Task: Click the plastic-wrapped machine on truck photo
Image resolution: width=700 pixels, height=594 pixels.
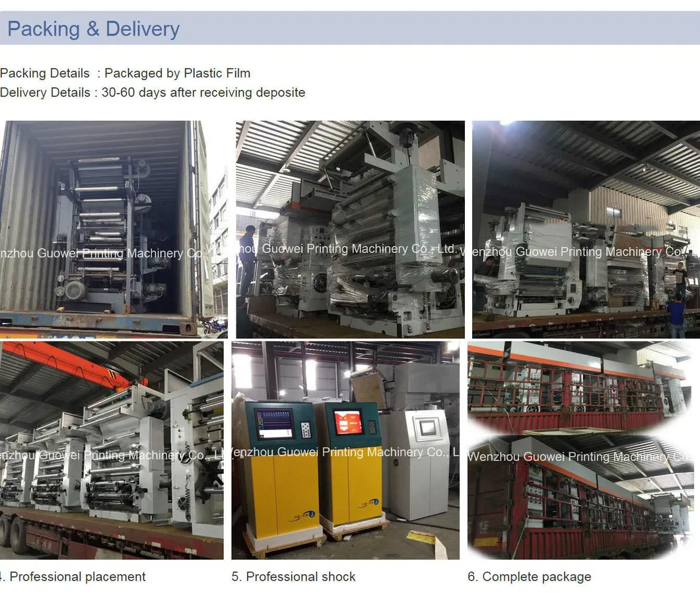Action: (350, 229)
